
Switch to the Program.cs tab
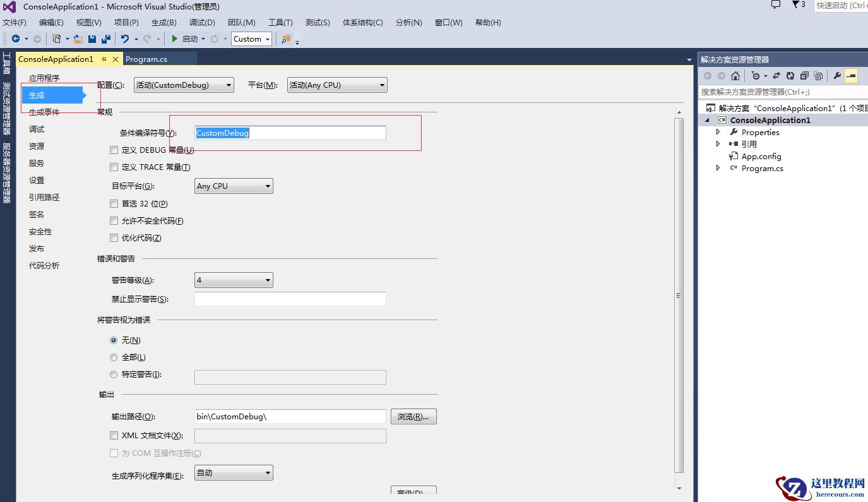[146, 59]
